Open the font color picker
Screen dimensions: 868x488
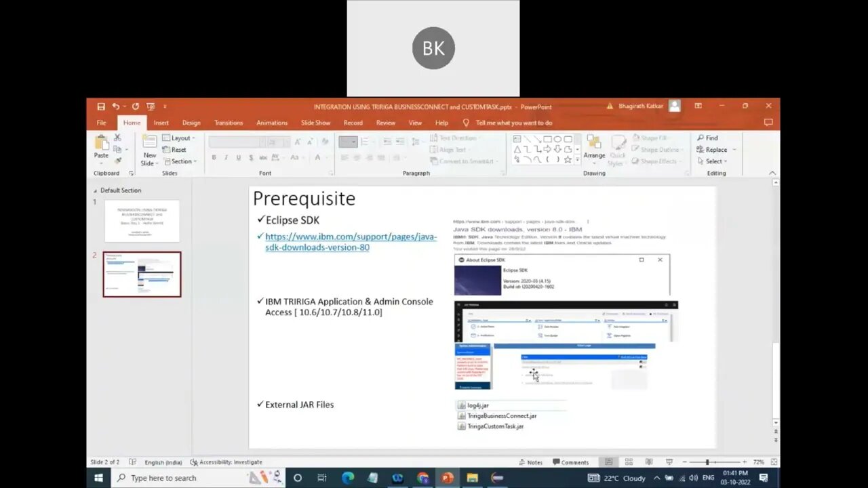[x=319, y=157]
